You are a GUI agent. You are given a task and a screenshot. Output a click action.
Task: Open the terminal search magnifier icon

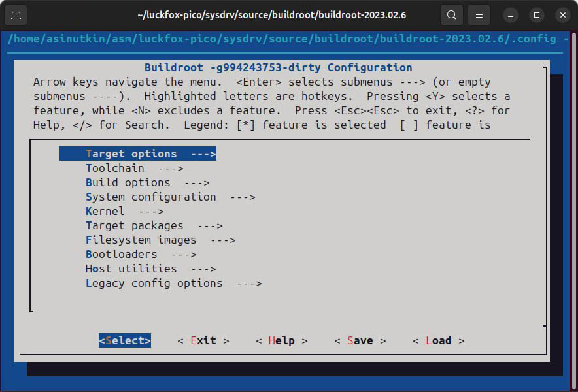click(451, 14)
